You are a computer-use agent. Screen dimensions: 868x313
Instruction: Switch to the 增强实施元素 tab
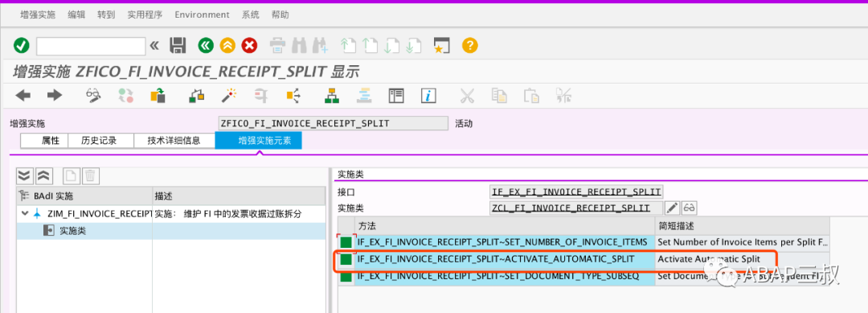pos(259,141)
